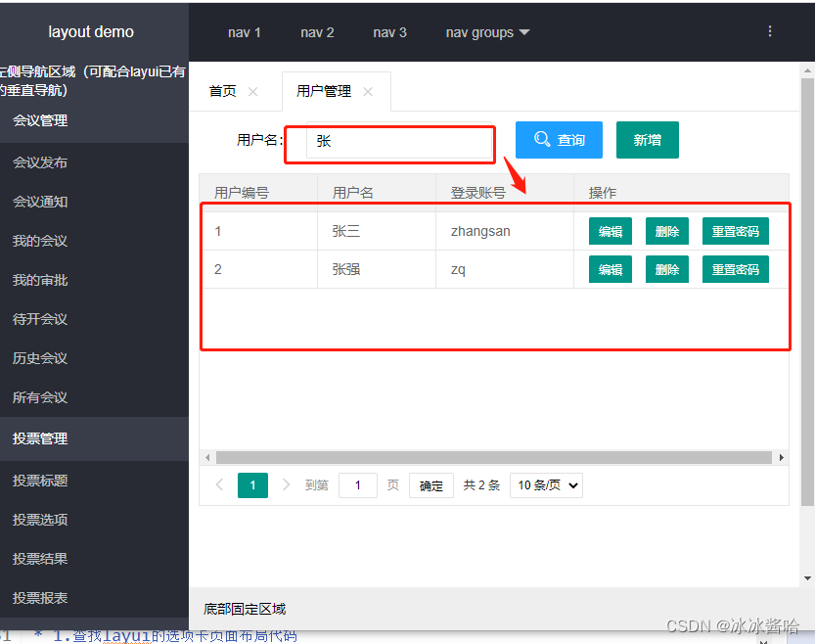The image size is (815, 644).
Task: Open nav 3 in top navigation
Action: (x=389, y=32)
